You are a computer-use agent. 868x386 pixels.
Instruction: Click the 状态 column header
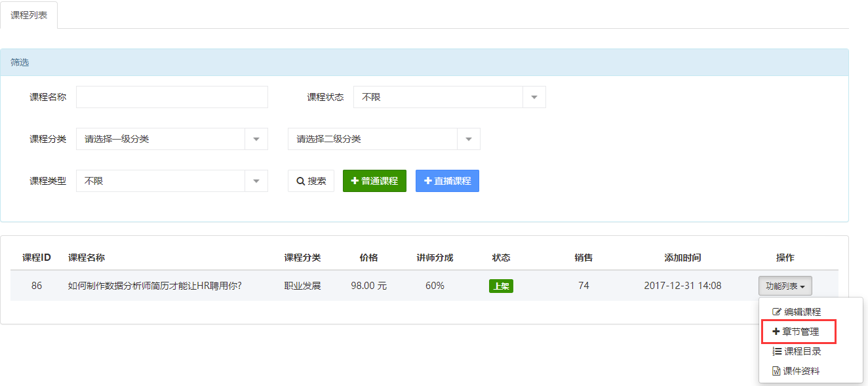pos(501,258)
